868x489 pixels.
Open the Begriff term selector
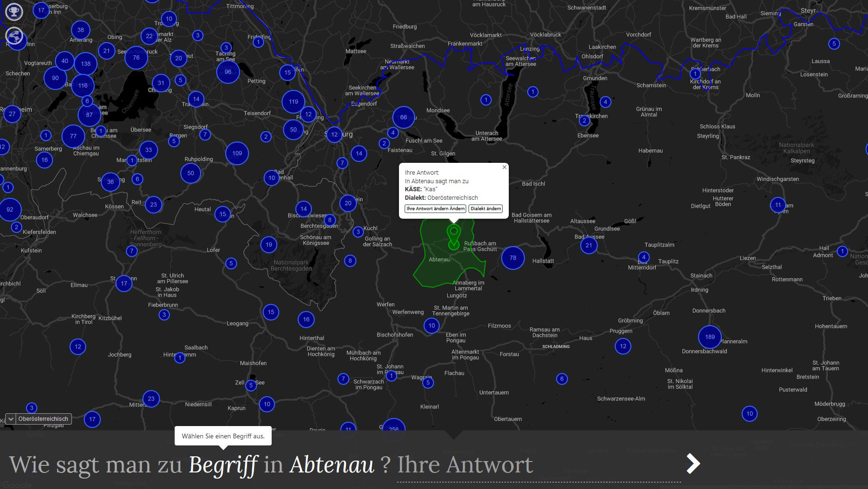click(223, 465)
